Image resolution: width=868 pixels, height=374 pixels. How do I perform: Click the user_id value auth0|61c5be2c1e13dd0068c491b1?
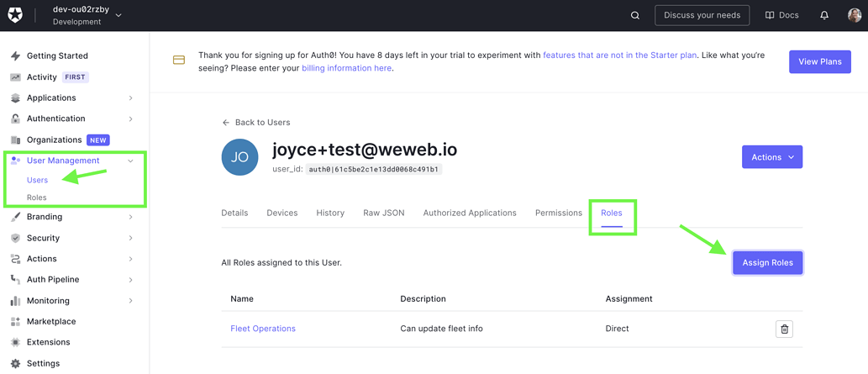click(374, 170)
